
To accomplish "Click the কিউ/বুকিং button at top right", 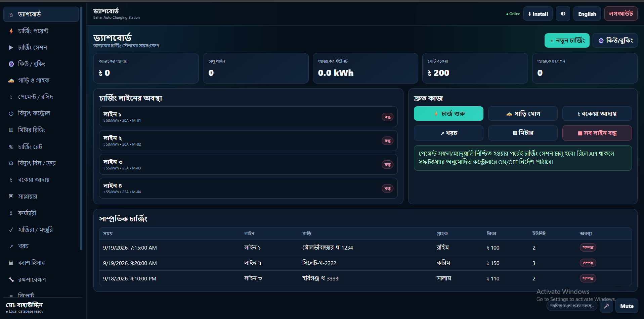I will coord(615,40).
